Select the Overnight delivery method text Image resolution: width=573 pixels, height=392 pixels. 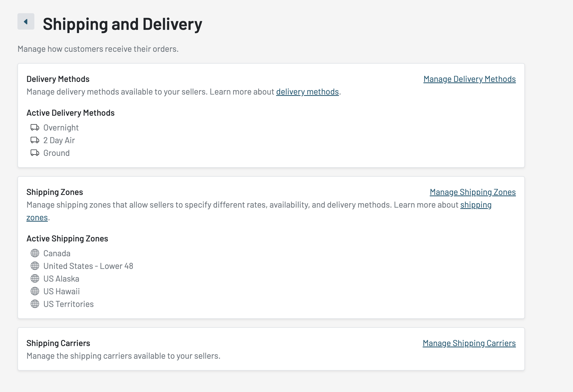point(61,128)
